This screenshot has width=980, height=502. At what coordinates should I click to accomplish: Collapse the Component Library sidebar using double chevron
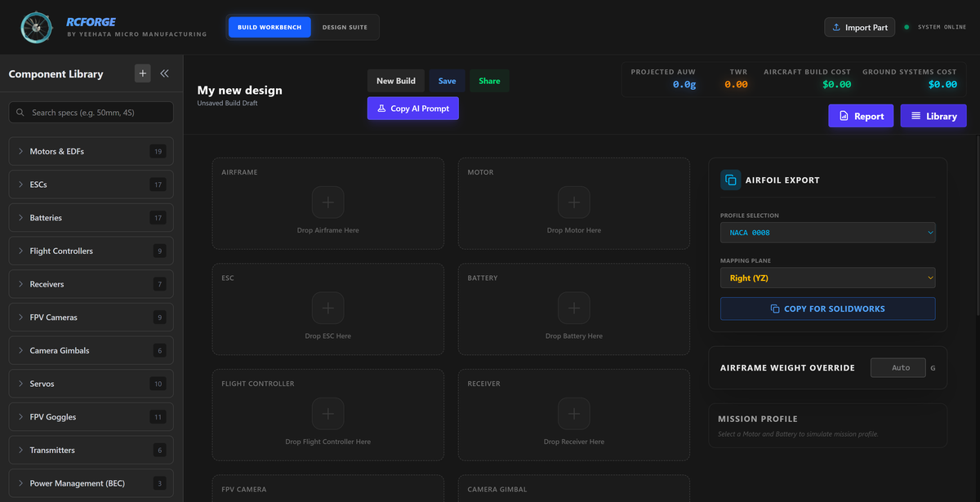pos(164,73)
